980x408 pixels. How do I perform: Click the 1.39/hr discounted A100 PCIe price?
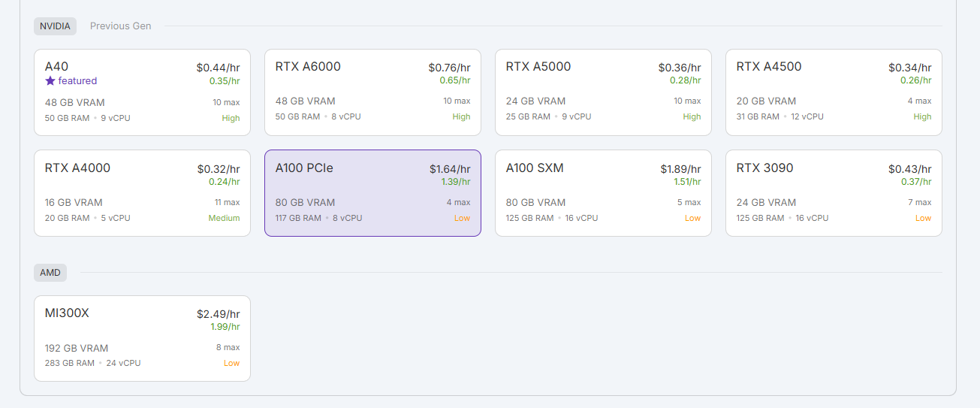455,182
